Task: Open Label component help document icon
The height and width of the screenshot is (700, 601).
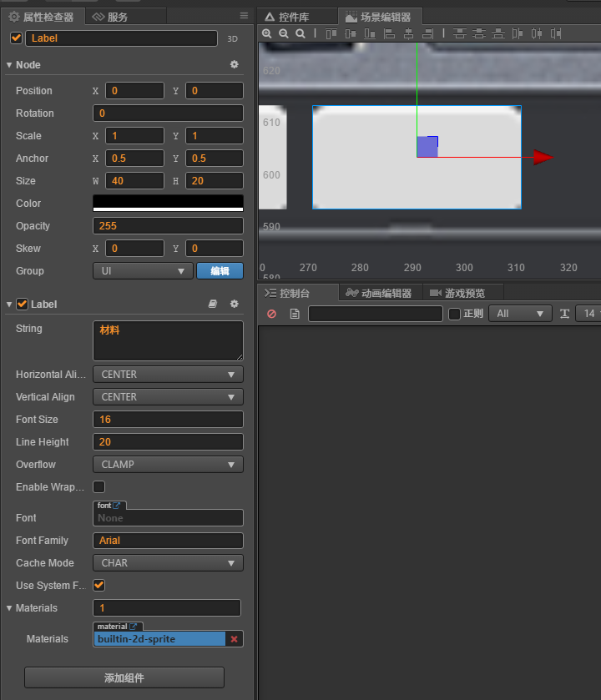Action: point(213,304)
